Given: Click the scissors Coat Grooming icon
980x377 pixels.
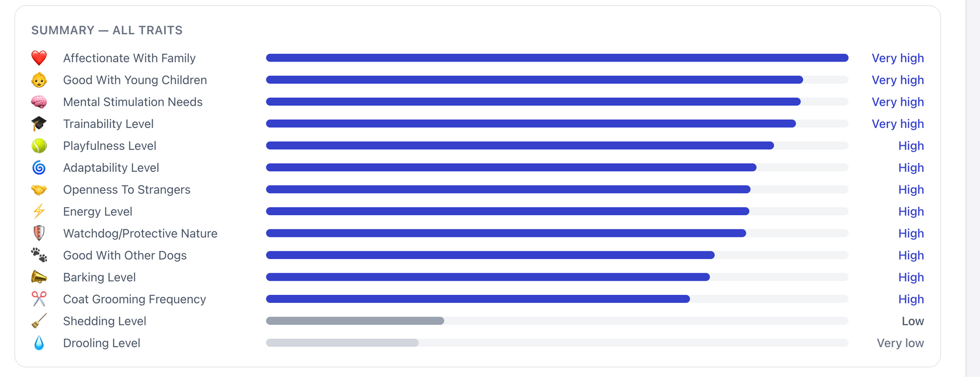Looking at the screenshot, I should point(39,299).
